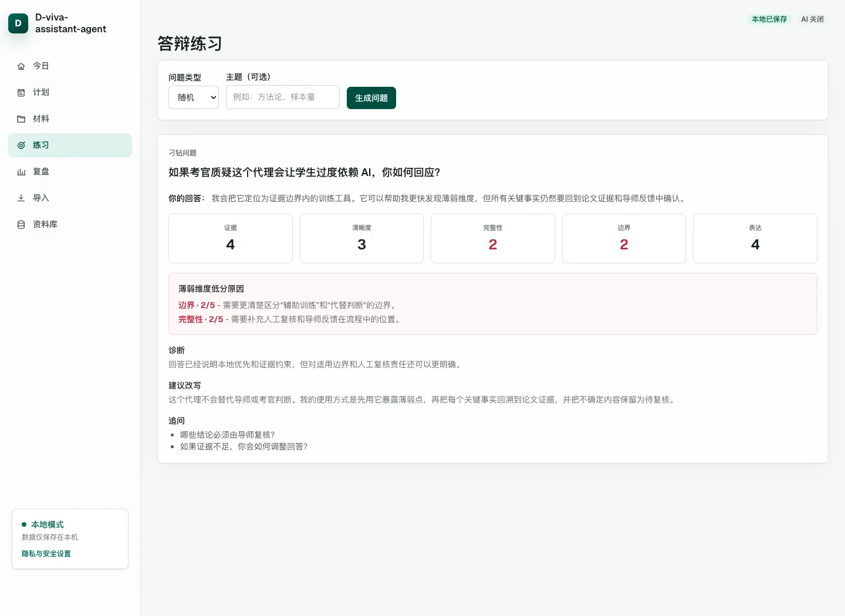Click the 边界 score card
This screenshot has width=845, height=616.
[624, 238]
